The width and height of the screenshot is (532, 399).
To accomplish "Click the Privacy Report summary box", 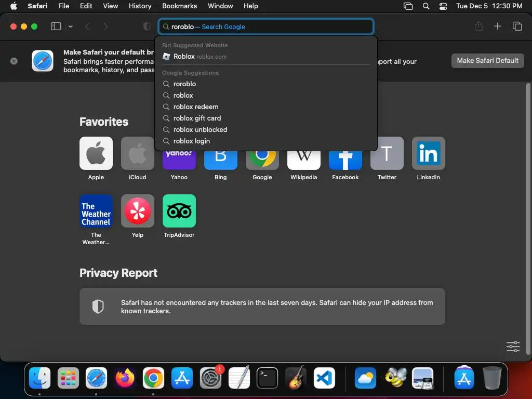I will point(262,307).
